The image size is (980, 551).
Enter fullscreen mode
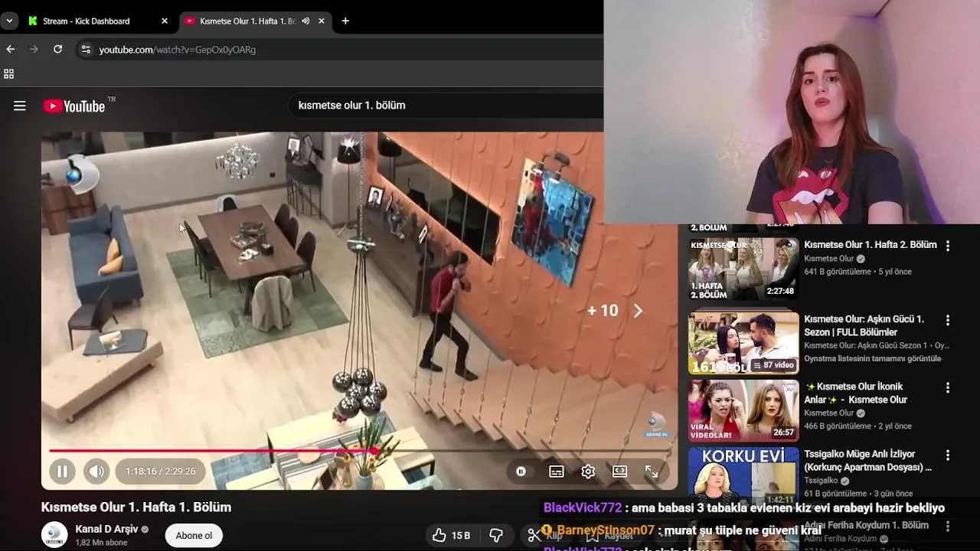(652, 471)
